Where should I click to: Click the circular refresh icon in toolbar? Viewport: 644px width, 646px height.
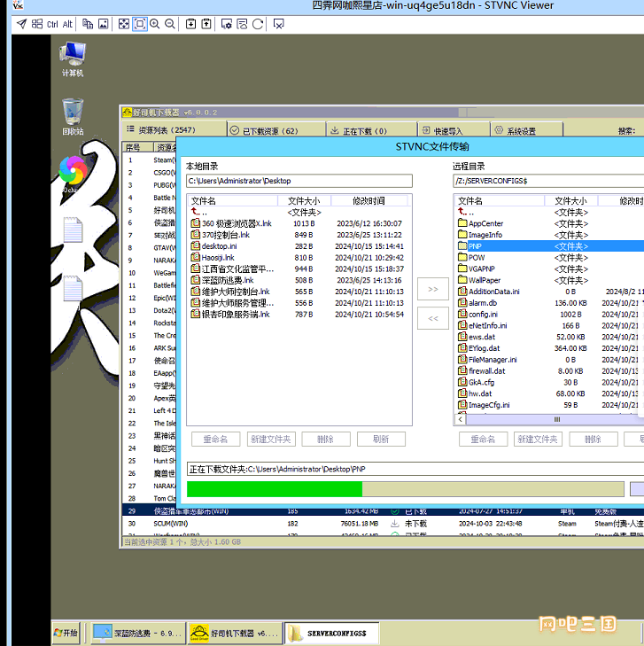258,24
